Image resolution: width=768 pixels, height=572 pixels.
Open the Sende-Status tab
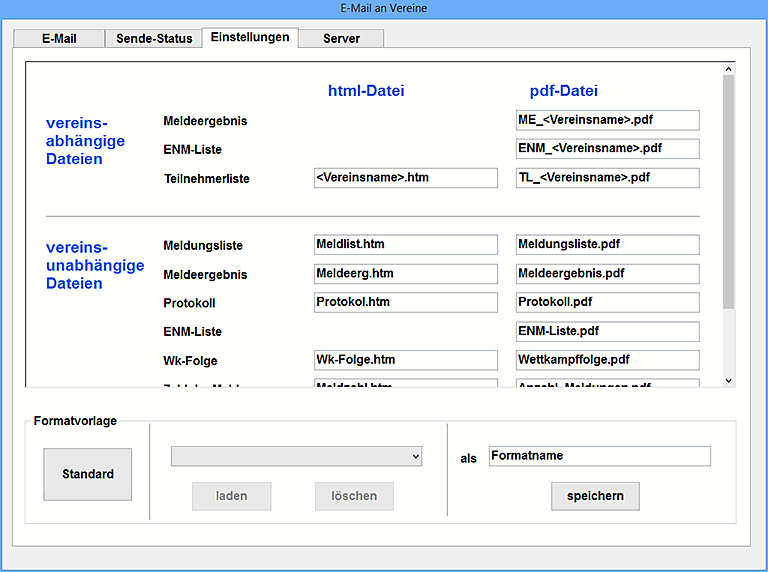coord(152,39)
